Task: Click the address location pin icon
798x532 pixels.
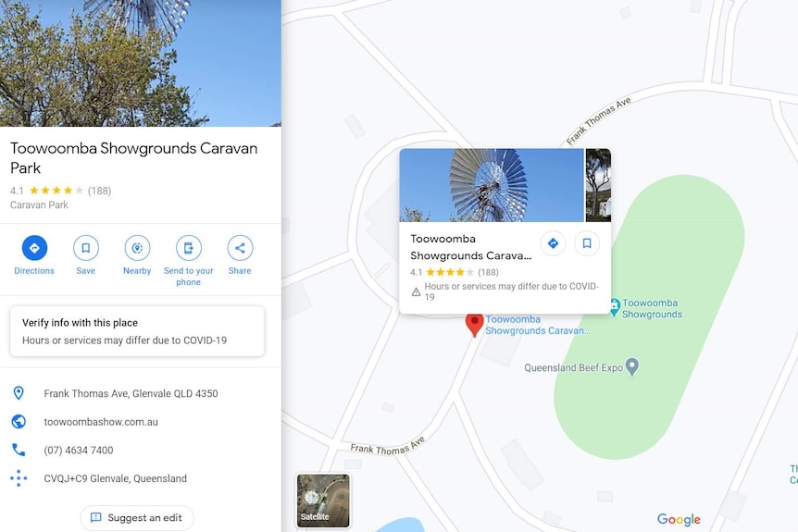Action: tap(19, 393)
